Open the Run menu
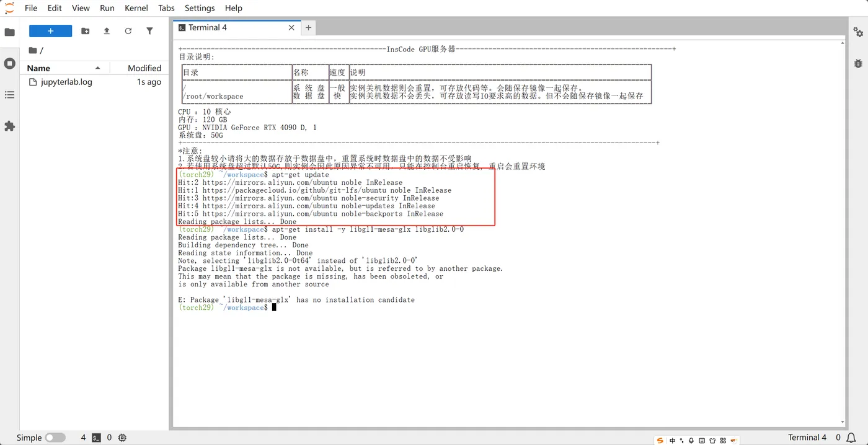 (x=107, y=8)
